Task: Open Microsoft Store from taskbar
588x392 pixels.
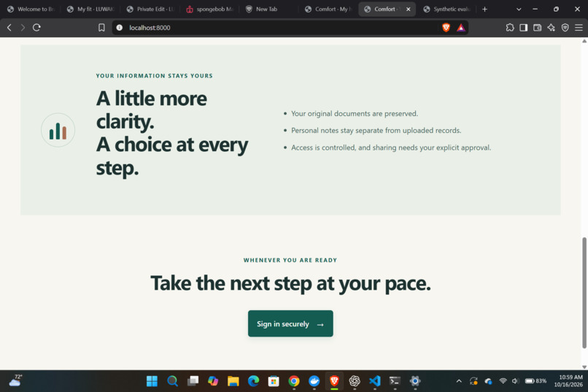Action: (274, 381)
